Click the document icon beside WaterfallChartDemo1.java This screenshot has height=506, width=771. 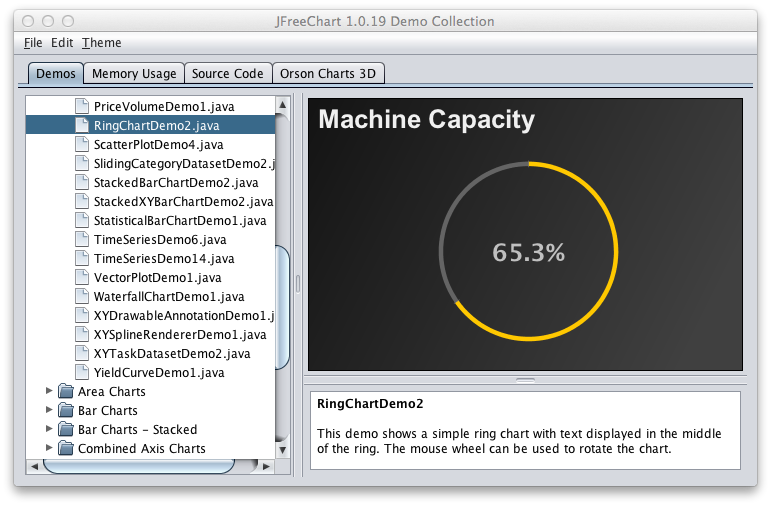point(83,296)
